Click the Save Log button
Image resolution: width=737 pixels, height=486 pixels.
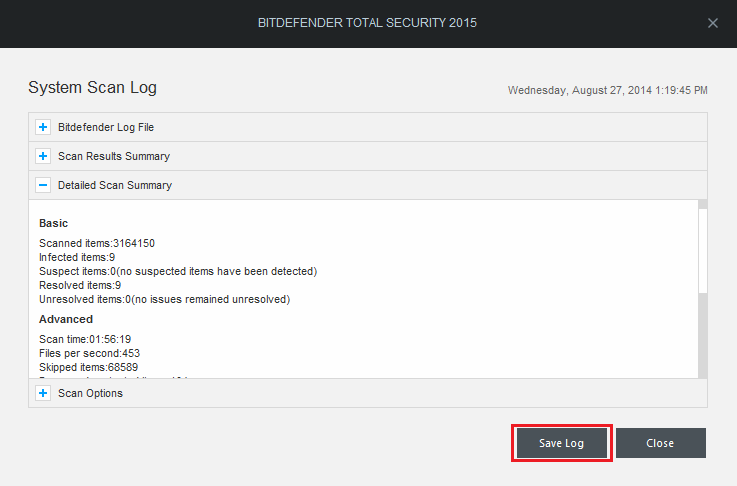coord(562,443)
